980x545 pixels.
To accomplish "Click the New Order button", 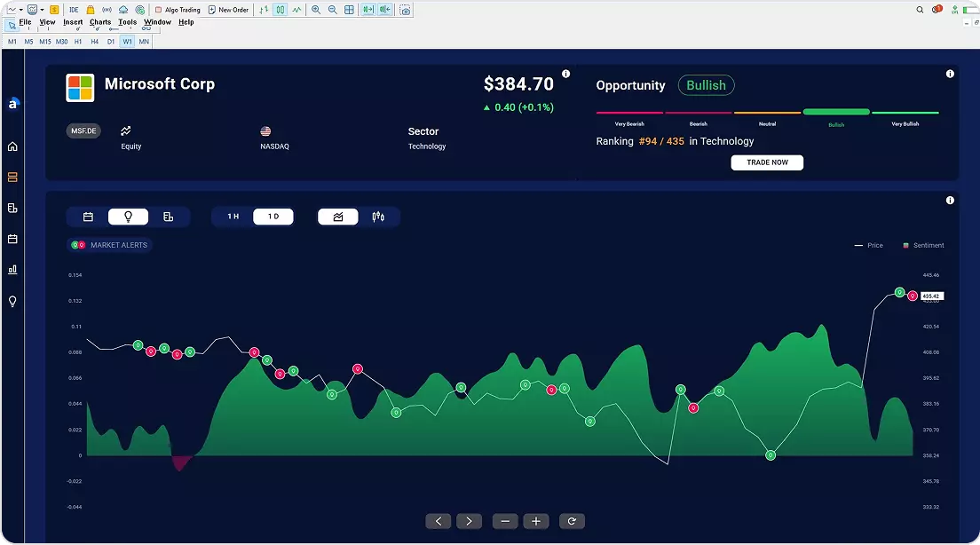I will pyautogui.click(x=228, y=10).
